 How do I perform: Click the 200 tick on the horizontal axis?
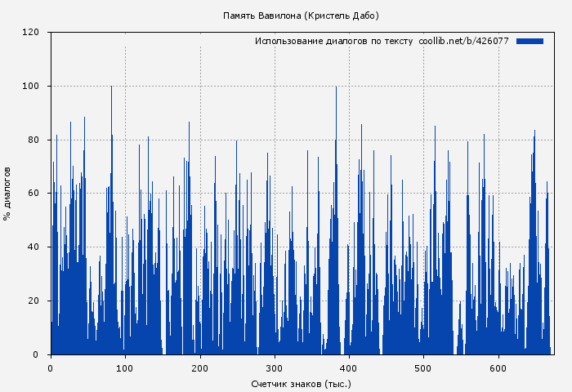click(199, 368)
